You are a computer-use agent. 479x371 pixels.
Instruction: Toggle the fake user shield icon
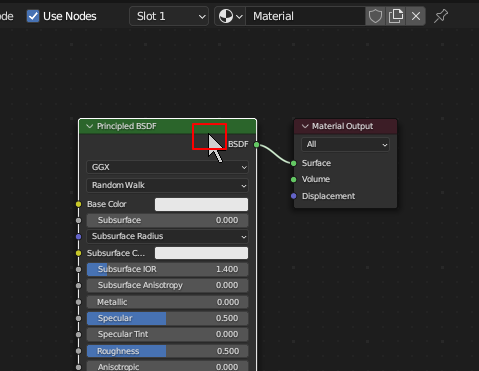tap(375, 16)
